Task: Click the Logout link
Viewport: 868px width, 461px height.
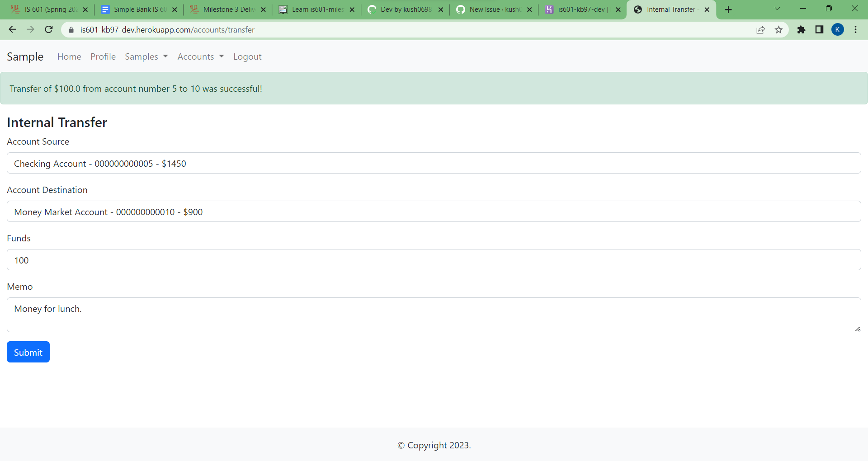Action: click(x=247, y=56)
